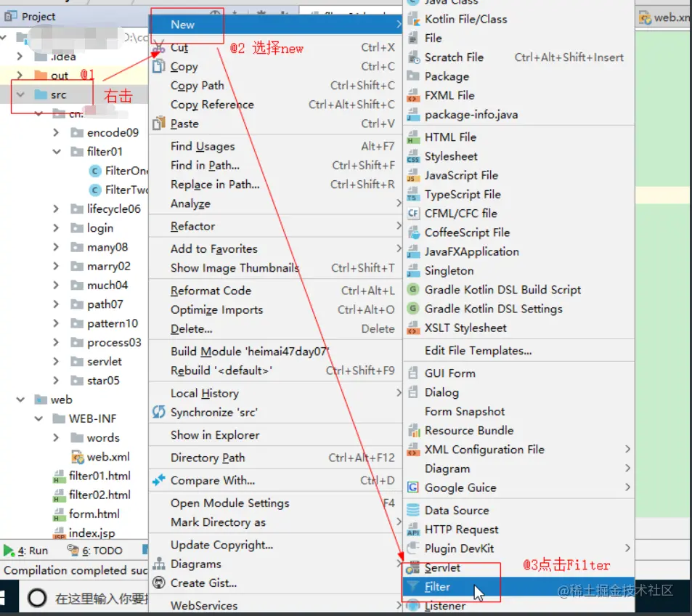Expand the login package arrow
This screenshot has width=692, height=616.
click(x=56, y=228)
